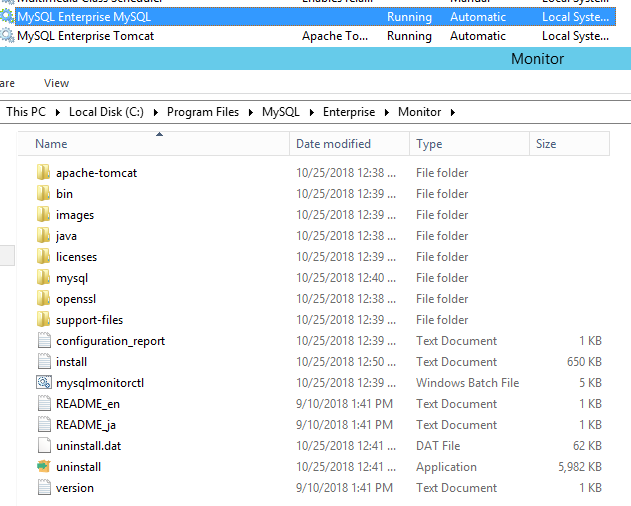The width and height of the screenshot is (631, 506).
Task: Click the Monitor breadcrumb segment
Action: 420,112
